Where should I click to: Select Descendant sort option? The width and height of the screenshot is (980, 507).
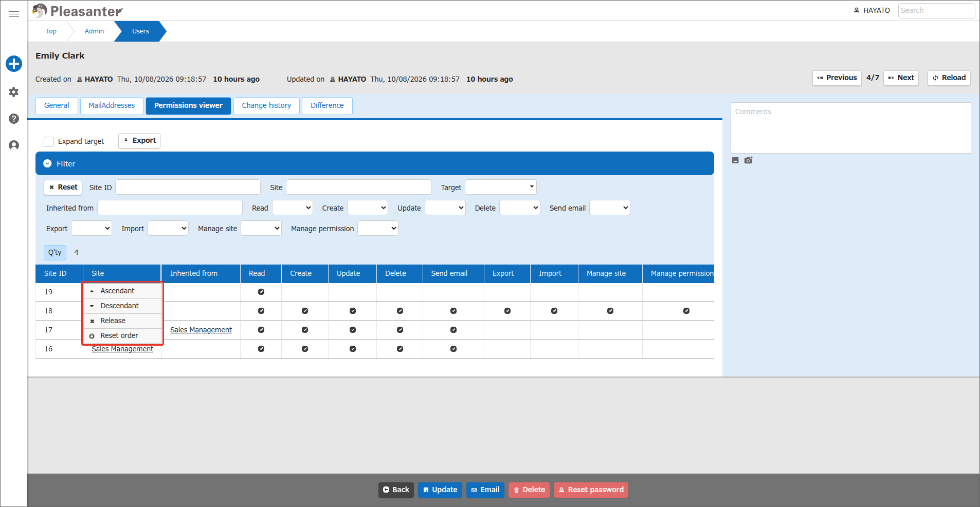[x=123, y=306]
